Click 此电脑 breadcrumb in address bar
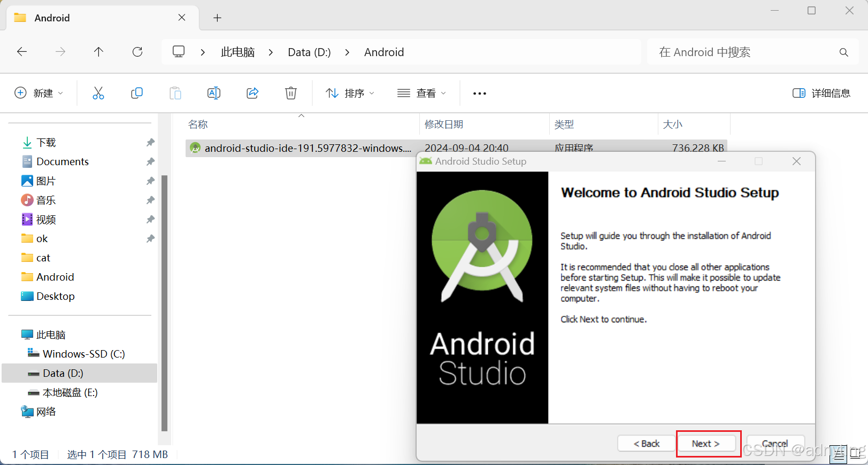Screen dimensions: 868x465 click(x=237, y=52)
